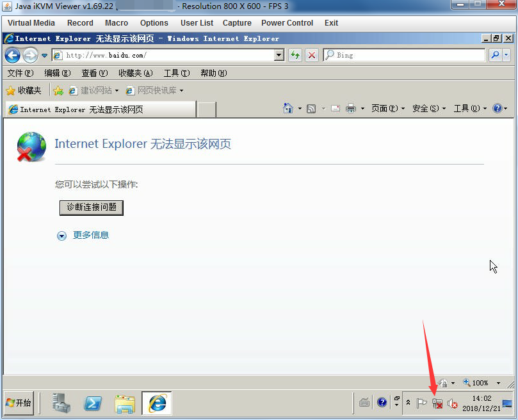Open PowerShell from the taskbar
The image size is (518, 420).
coord(92,403)
